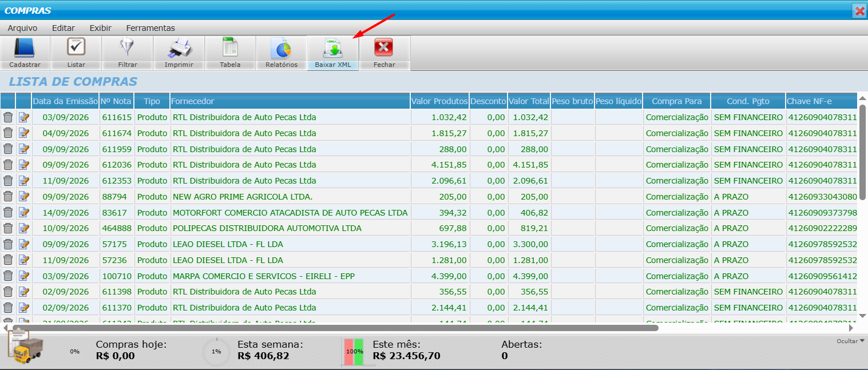Open the Tabela spreadsheet tool
The image size is (868, 370).
[230, 48]
